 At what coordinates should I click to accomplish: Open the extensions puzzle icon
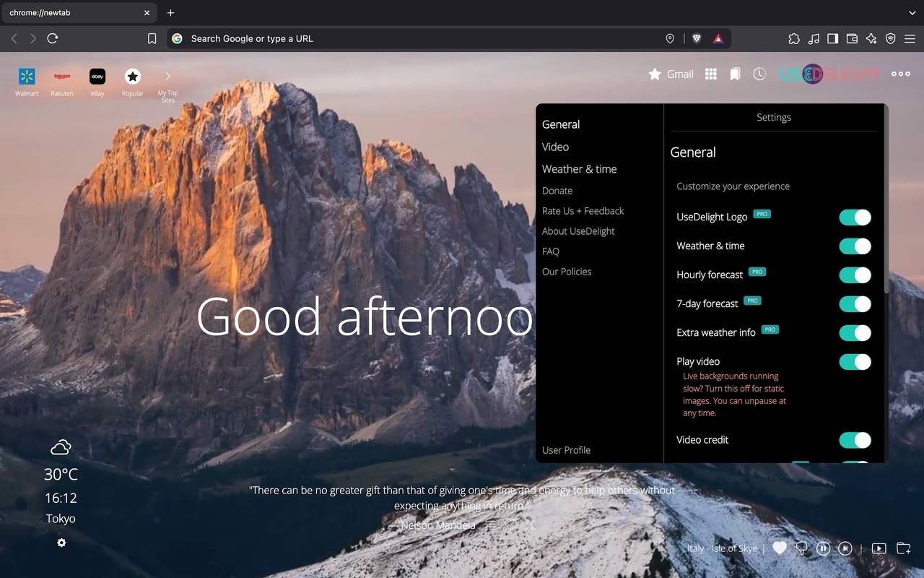coord(794,38)
